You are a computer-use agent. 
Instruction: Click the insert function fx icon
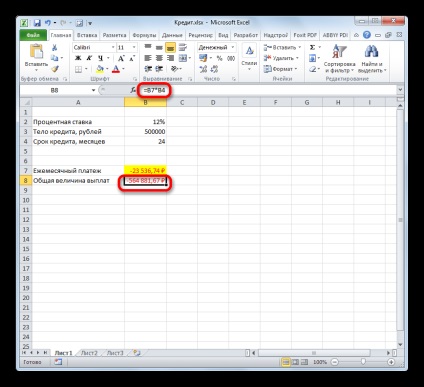[133, 90]
